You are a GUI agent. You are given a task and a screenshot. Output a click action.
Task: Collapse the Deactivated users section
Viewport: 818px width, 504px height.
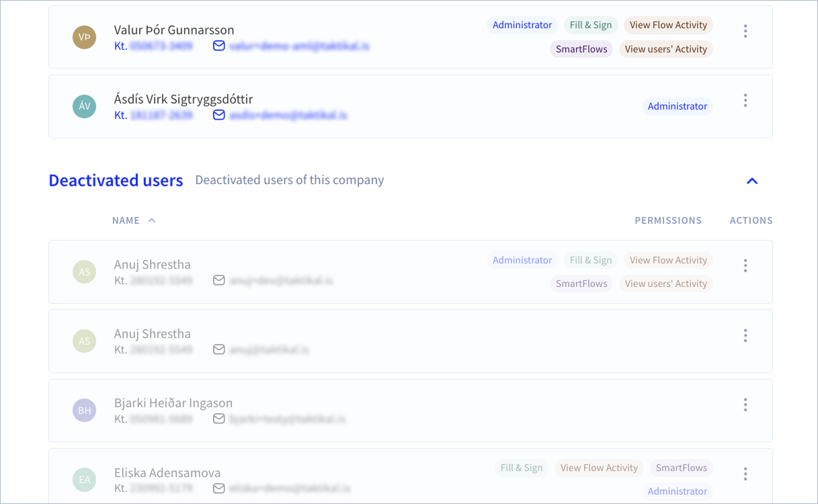[752, 181]
